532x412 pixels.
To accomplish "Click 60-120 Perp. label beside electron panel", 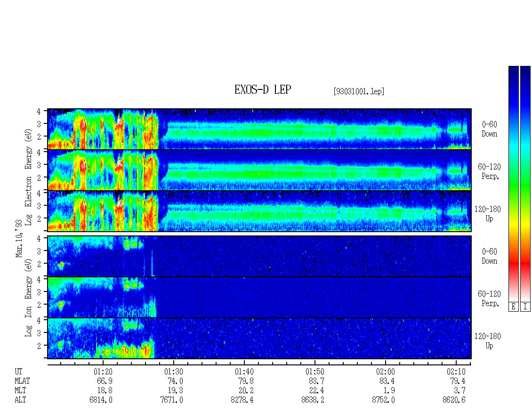I will coord(489,171).
